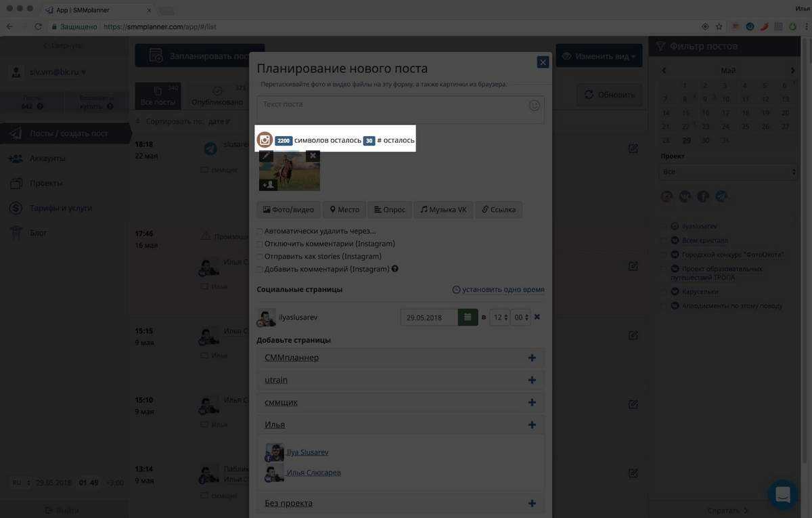
Task: Click the emoji smiley icon in post text field
Action: (x=535, y=106)
